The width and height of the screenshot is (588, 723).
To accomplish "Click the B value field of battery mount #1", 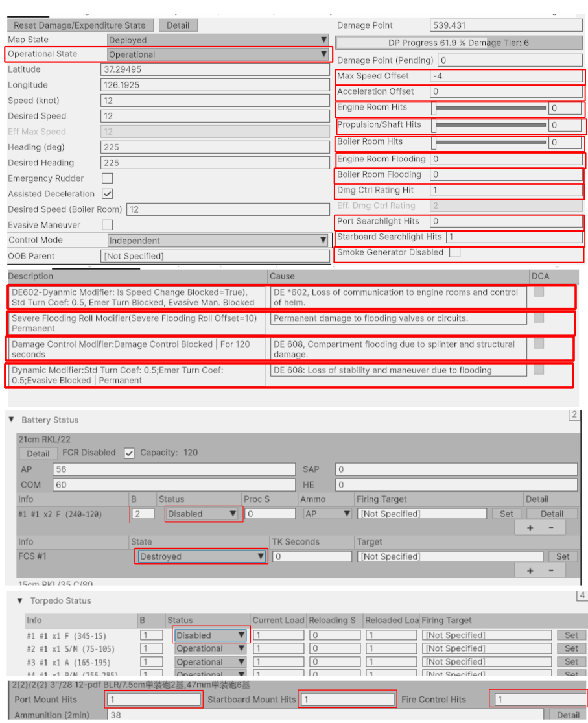I will point(143,514).
